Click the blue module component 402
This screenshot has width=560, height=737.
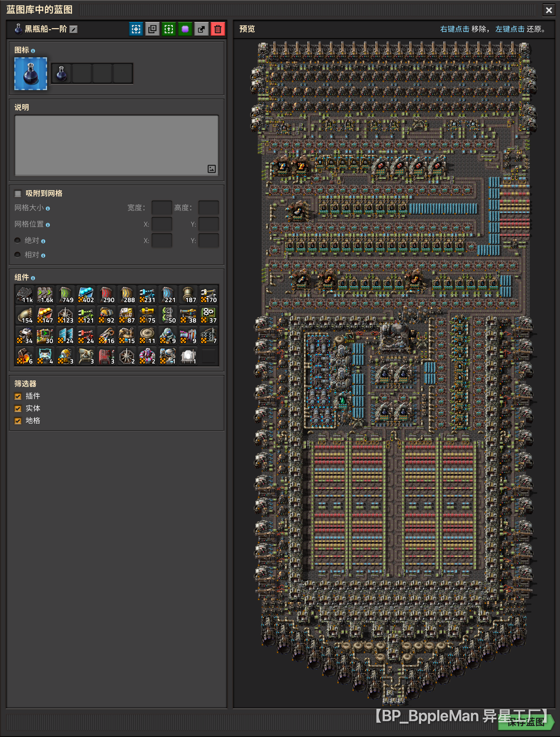(x=86, y=295)
